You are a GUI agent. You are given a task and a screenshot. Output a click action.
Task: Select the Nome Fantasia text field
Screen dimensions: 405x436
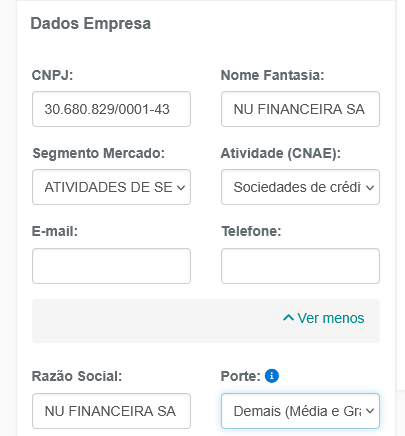(300, 109)
